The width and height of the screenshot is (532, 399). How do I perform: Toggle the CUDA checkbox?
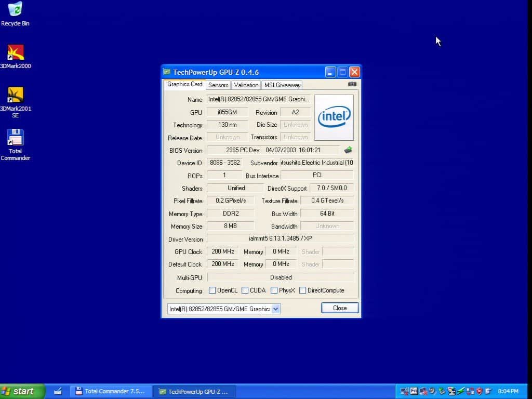tap(245, 290)
